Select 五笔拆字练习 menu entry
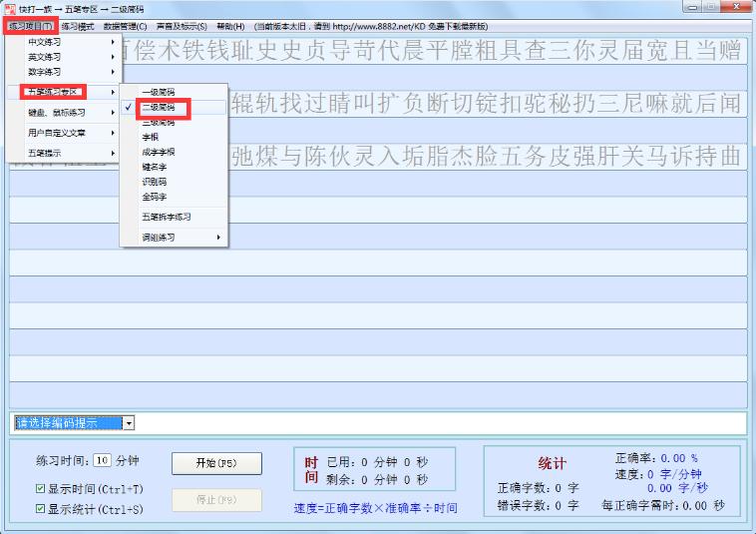Viewport: 756px width, 534px height. [x=166, y=217]
